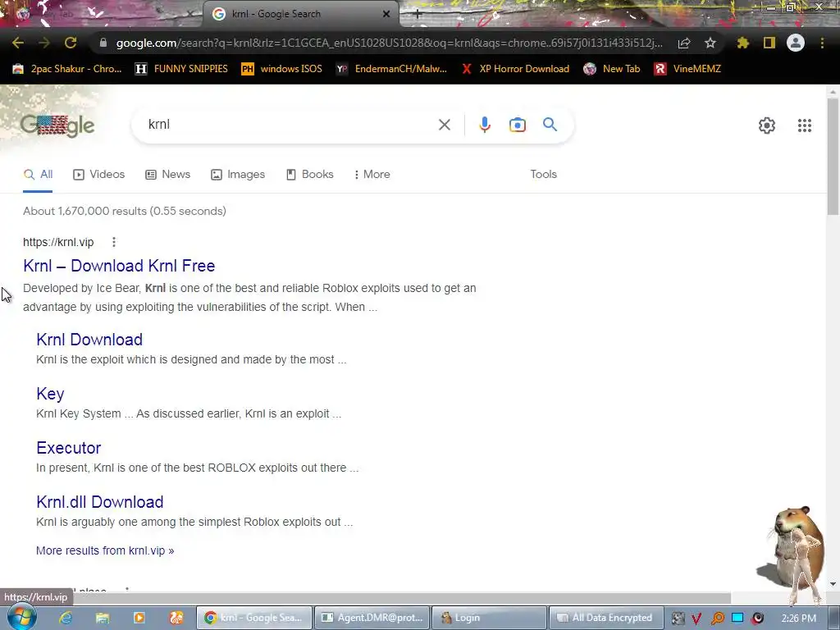The width and height of the screenshot is (840, 630).
Task: Open the Chrome three-dot menu
Action: tap(822, 43)
